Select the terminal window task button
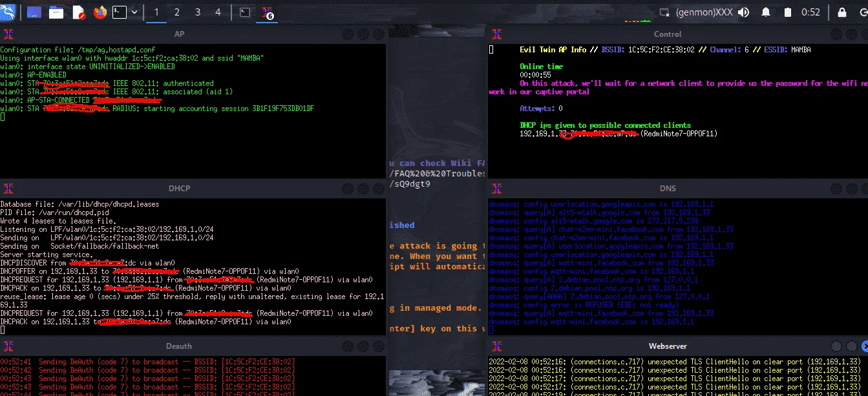The width and height of the screenshot is (868, 396). (245, 12)
